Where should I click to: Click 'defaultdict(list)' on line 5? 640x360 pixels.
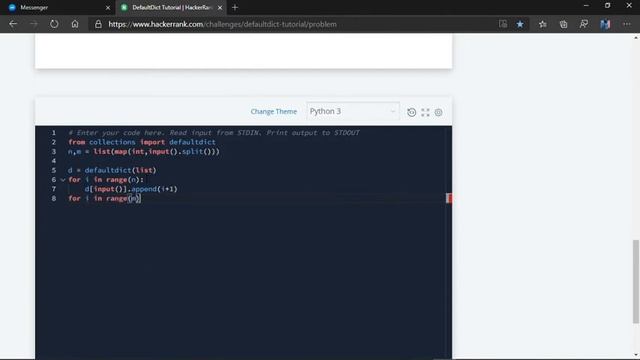(x=120, y=170)
